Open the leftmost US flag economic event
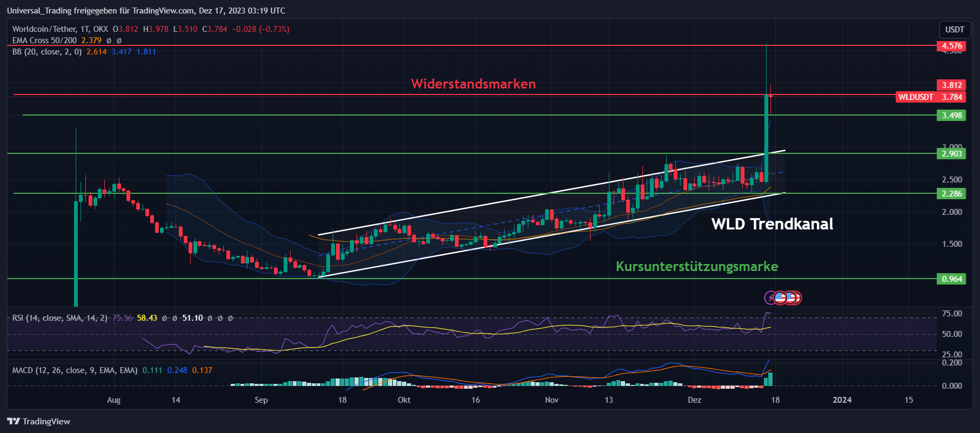The image size is (980, 433). pyautogui.click(x=780, y=297)
